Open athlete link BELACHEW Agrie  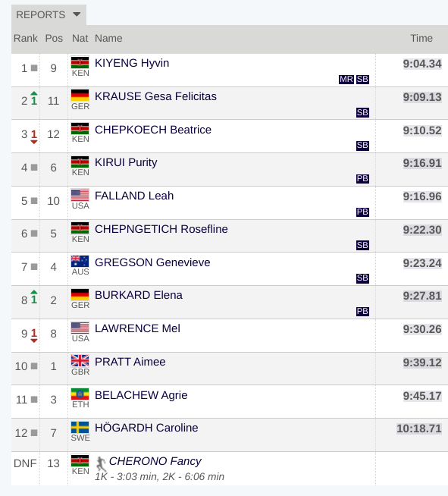(141, 395)
